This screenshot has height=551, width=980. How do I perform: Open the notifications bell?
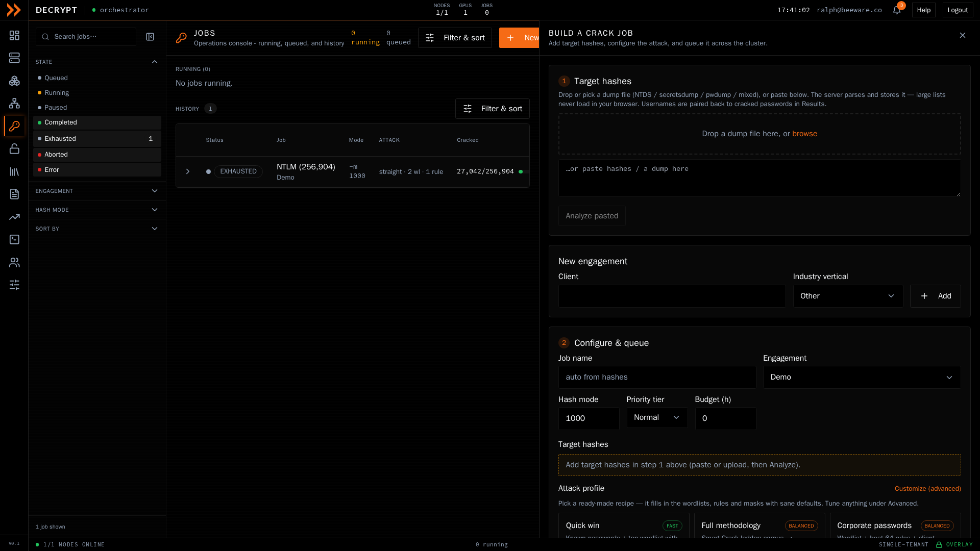(897, 10)
